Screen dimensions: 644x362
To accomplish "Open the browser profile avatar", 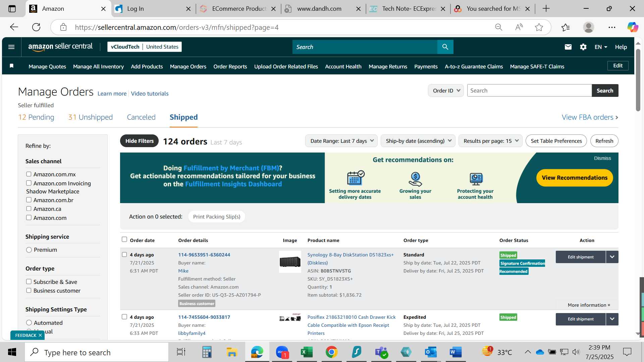I will tap(589, 27).
